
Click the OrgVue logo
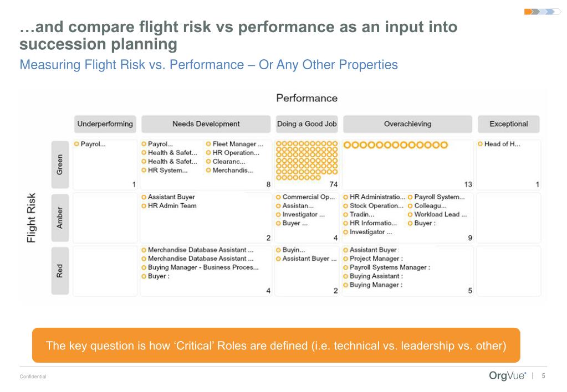pyautogui.click(x=504, y=376)
